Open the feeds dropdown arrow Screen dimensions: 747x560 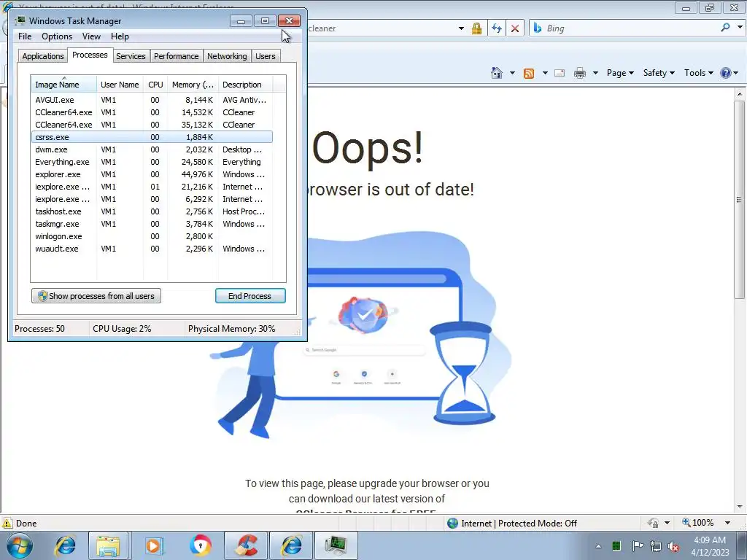click(544, 74)
